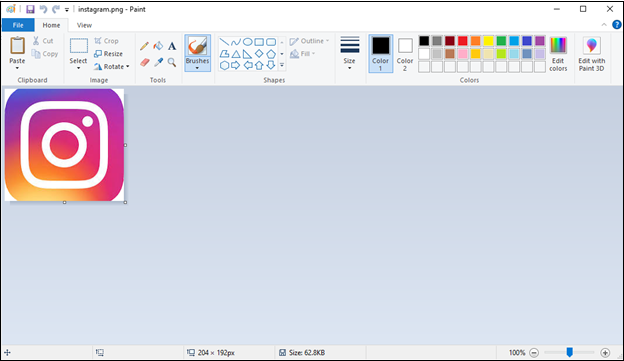Select the Text tool
This screenshot has height=361, width=624.
click(x=172, y=46)
